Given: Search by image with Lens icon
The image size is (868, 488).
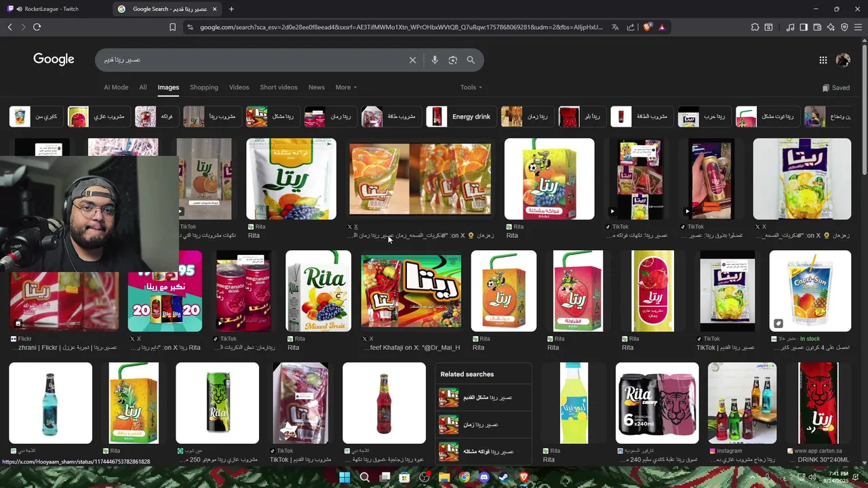Looking at the screenshot, I should [453, 60].
